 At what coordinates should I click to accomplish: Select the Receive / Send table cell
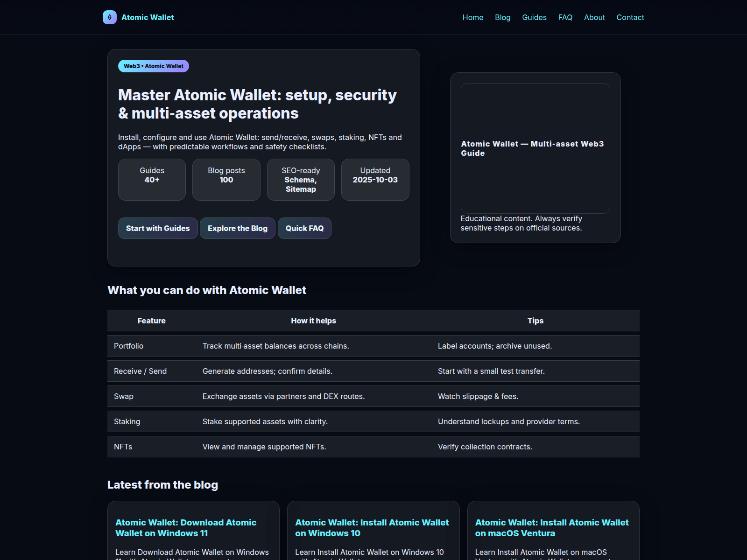[152, 371]
